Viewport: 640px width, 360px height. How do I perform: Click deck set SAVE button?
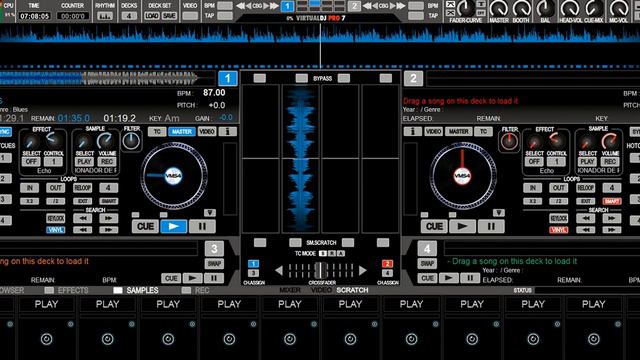pyautogui.click(x=169, y=16)
